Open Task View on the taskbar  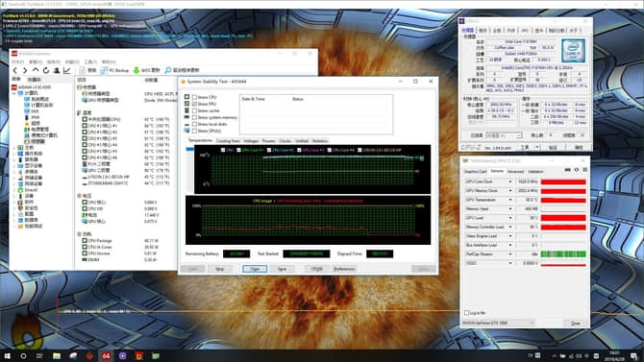(39, 355)
